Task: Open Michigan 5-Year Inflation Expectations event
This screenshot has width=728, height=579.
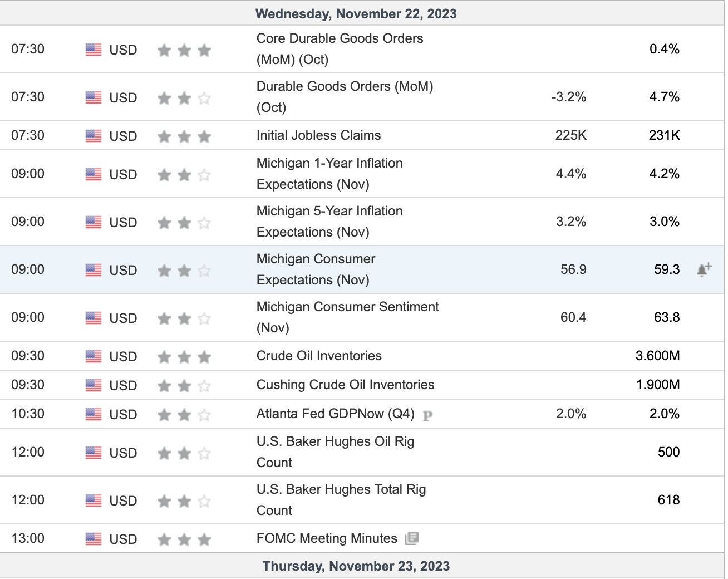Action: click(x=329, y=222)
